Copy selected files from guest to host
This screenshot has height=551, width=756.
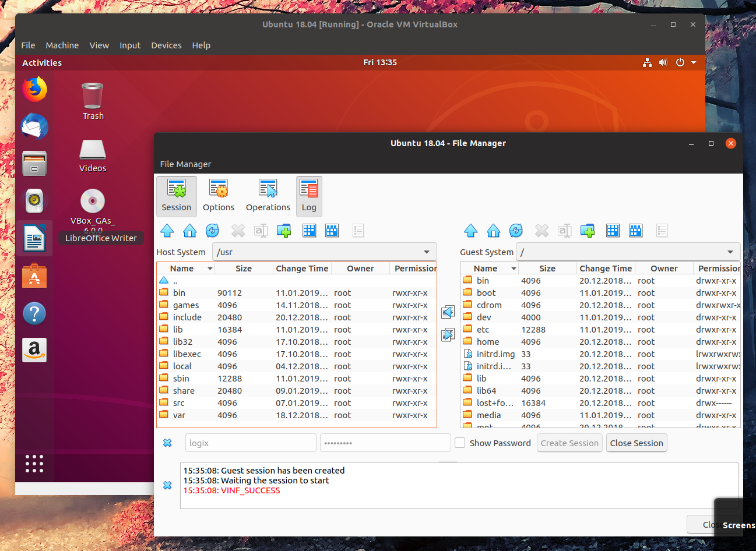[448, 312]
